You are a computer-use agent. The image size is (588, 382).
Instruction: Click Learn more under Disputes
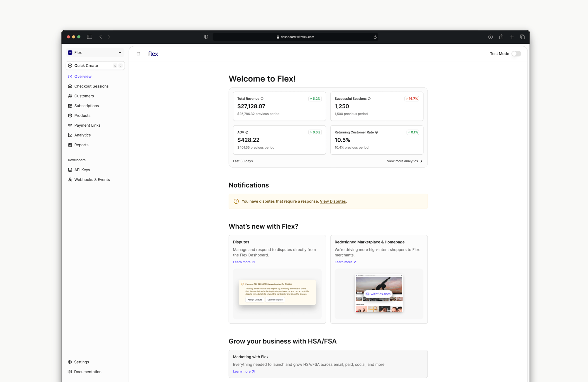(244, 262)
